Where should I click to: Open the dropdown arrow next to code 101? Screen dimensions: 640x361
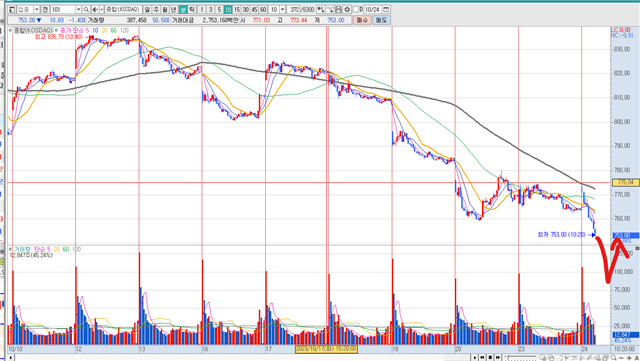pyautogui.click(x=78, y=9)
